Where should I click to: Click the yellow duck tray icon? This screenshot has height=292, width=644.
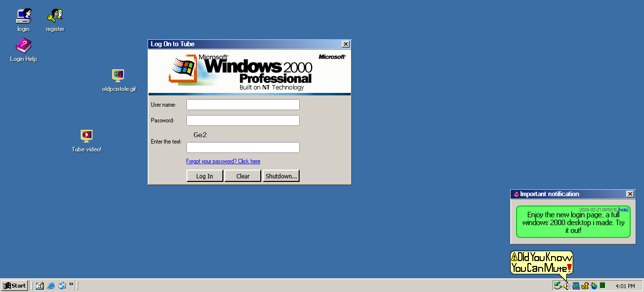pos(585,286)
